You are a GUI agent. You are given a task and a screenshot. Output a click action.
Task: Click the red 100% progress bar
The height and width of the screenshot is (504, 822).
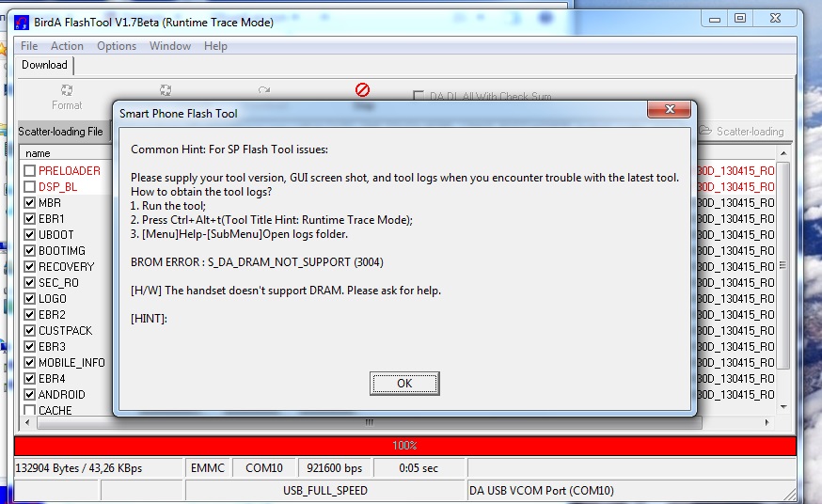404,446
